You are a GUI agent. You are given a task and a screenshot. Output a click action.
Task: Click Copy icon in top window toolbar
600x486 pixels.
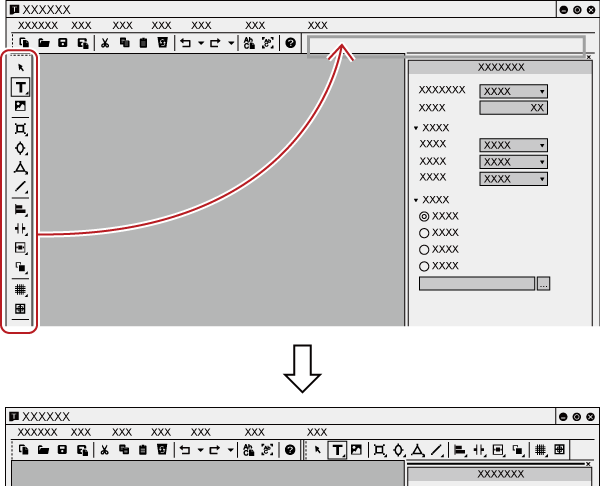click(124, 43)
